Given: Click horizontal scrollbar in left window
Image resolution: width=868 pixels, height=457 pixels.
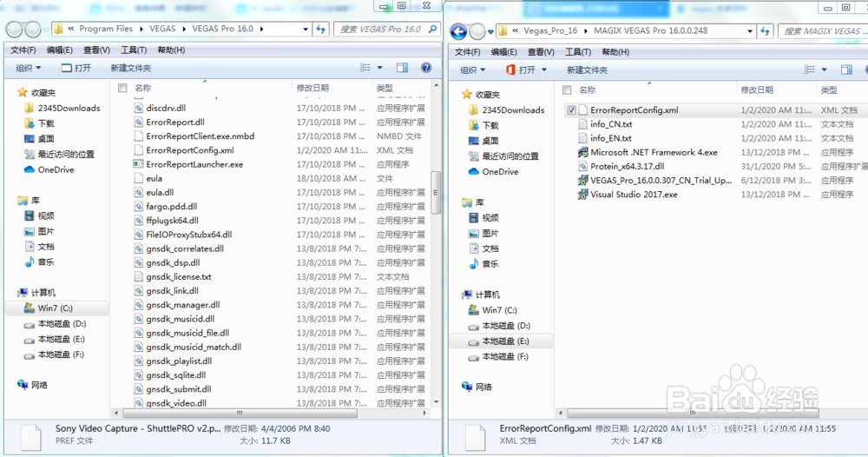Looking at the screenshot, I should click(x=240, y=413).
